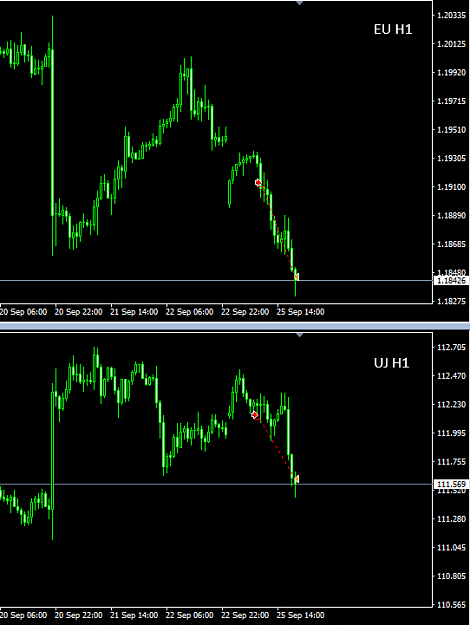The height and width of the screenshot is (625, 470).
Task: Click 20 Sep 22:00 on UJ time axis
Action: pyautogui.click(x=79, y=615)
